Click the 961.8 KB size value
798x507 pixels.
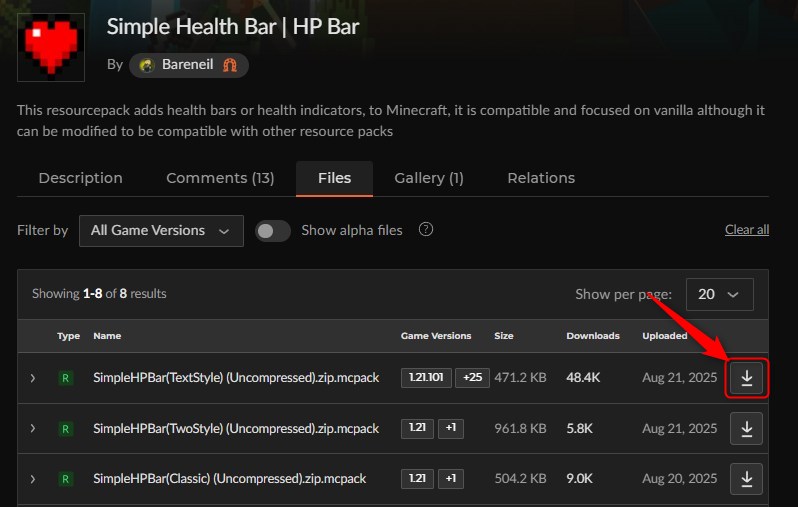(520, 429)
